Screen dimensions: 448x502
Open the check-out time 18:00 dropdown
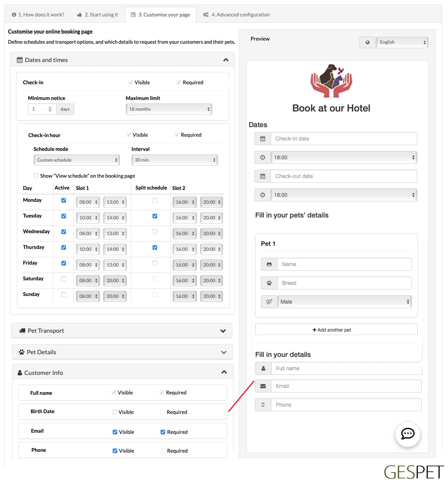pos(344,195)
